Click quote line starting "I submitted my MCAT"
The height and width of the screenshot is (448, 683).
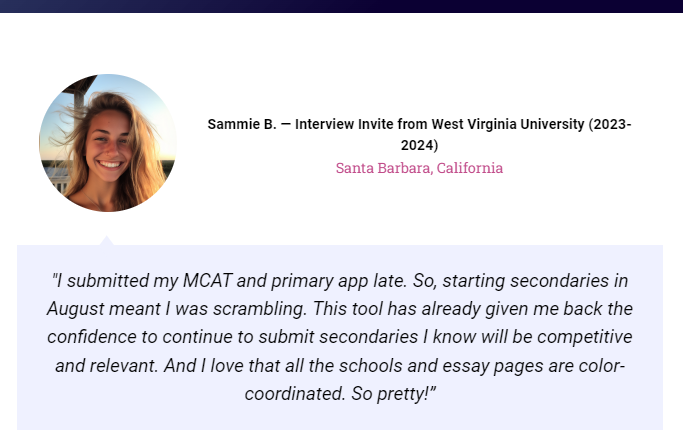tap(340, 281)
